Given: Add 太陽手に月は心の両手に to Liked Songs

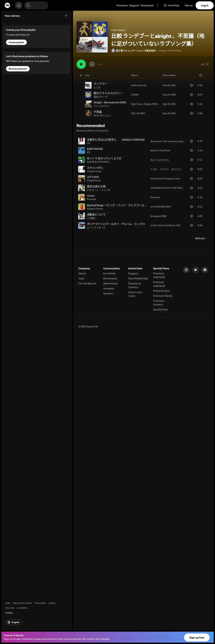Looking at the screenshot, I should tap(191, 141).
